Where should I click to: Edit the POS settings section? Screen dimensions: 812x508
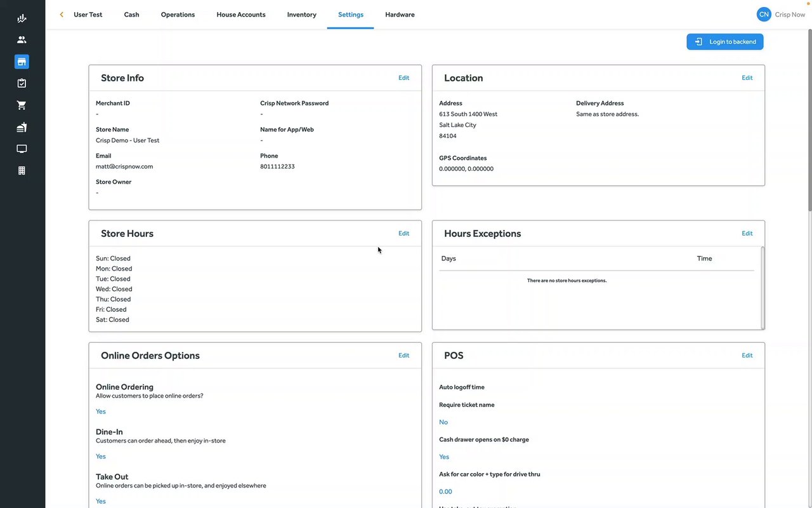pos(747,356)
